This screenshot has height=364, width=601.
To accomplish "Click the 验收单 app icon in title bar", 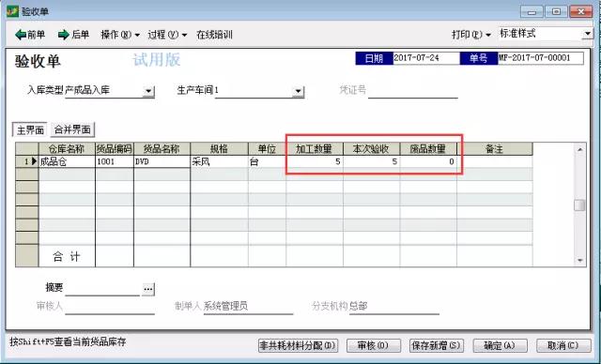I will point(12,11).
